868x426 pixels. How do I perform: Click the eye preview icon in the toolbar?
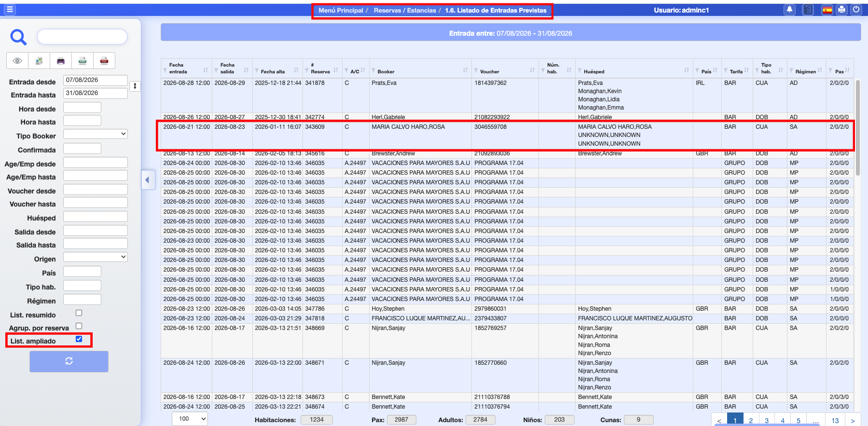[17, 61]
